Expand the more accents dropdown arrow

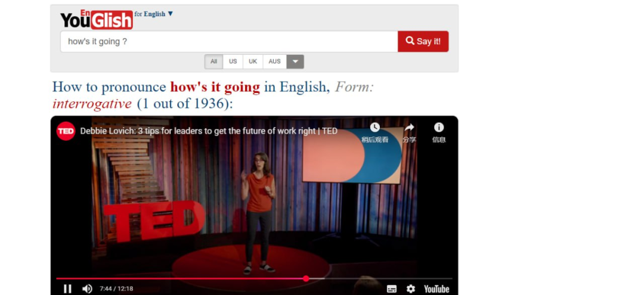tap(295, 61)
